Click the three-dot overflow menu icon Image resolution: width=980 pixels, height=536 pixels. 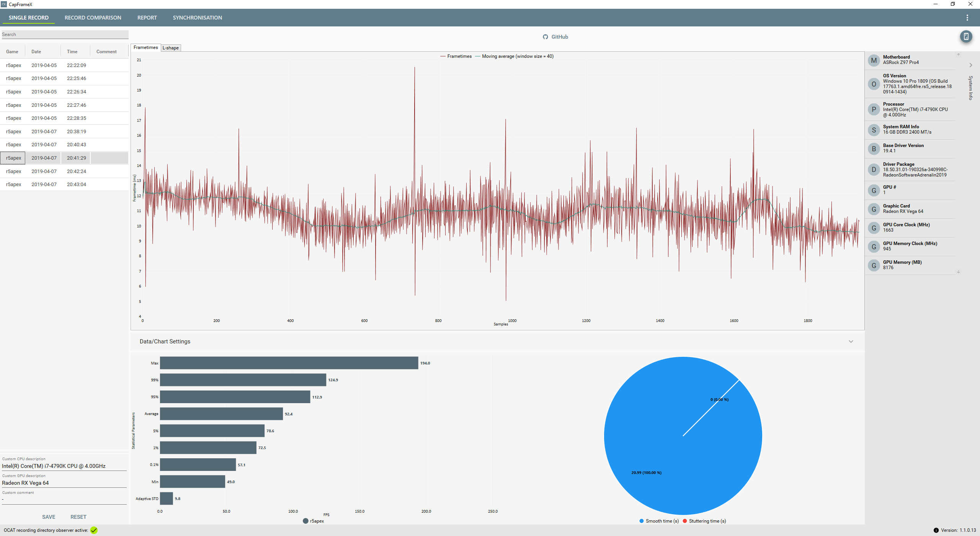(967, 18)
